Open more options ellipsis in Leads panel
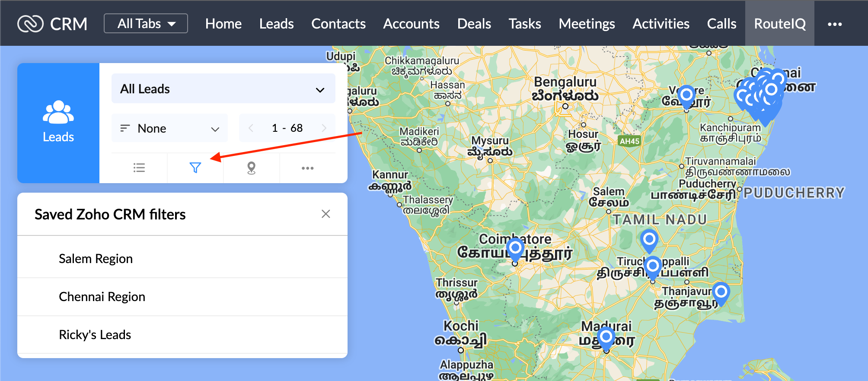The height and width of the screenshot is (381, 868). (307, 168)
